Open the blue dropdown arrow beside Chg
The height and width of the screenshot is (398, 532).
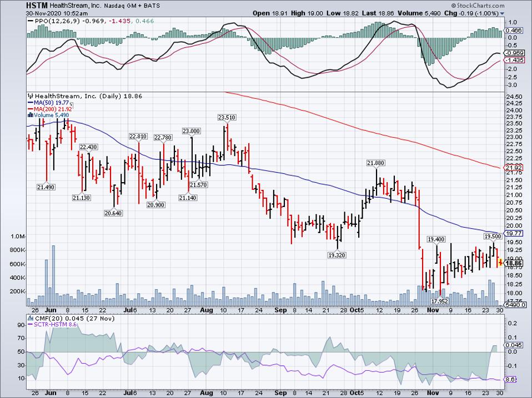click(502, 14)
